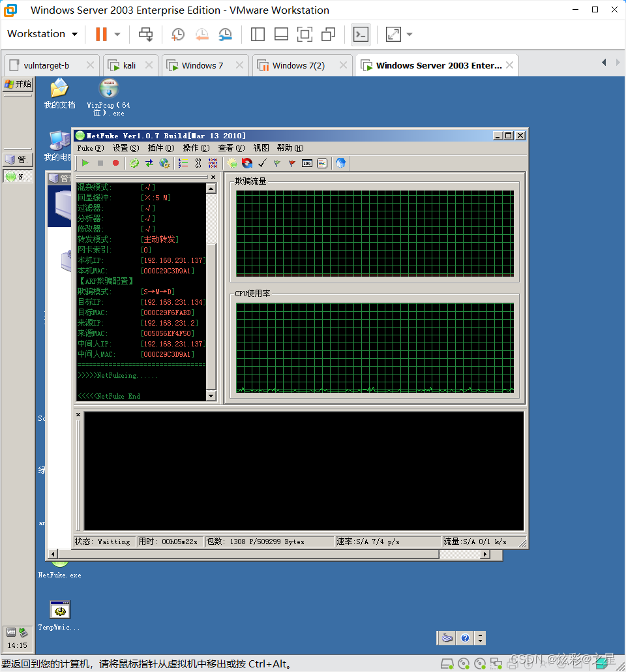This screenshot has width=626, height=672.
Task: Open the 设置(S) menu
Action: click(x=126, y=148)
